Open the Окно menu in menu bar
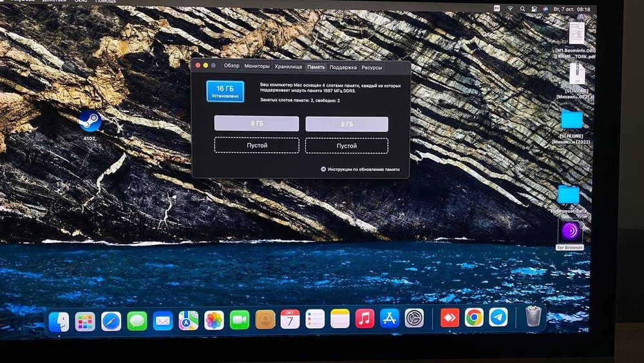Image resolution: width=644 pixels, height=363 pixels. (80, 1)
